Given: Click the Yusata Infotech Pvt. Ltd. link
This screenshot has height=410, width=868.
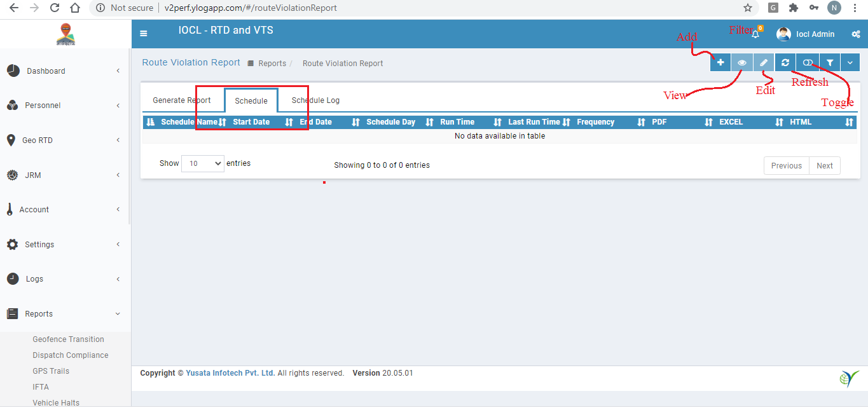Looking at the screenshot, I should point(231,373).
